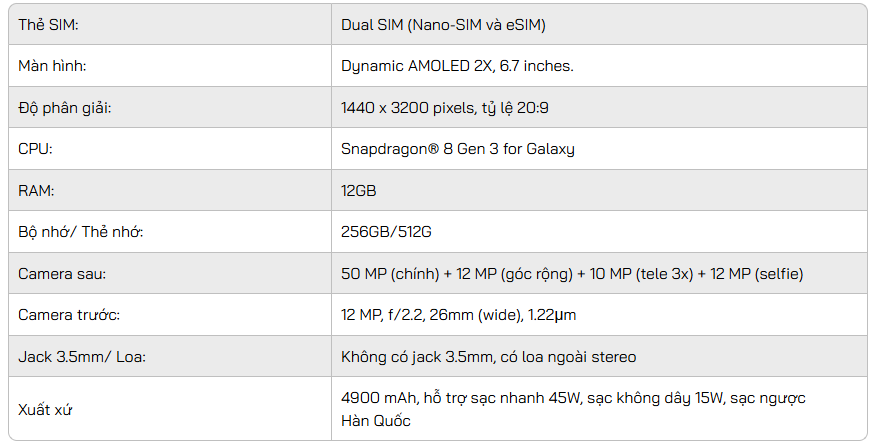Viewport: 881px width, 444px height.
Task: Select the "12GB" RAM value
Action: point(359,190)
